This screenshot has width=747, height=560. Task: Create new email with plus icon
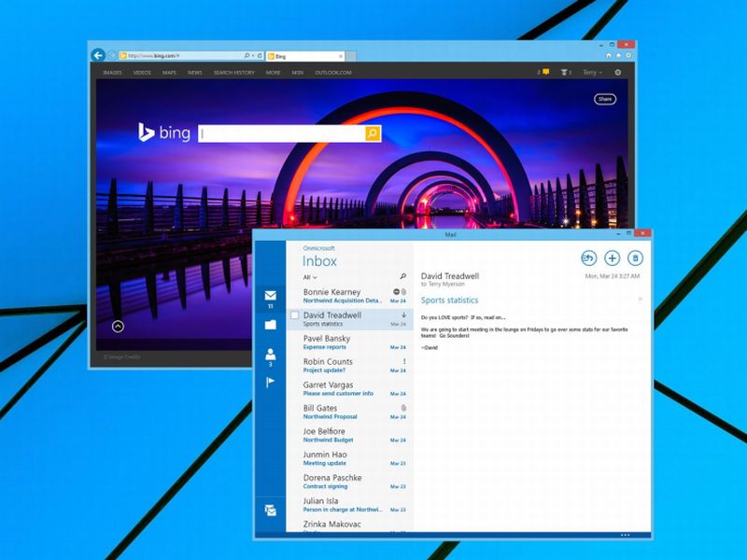(613, 259)
